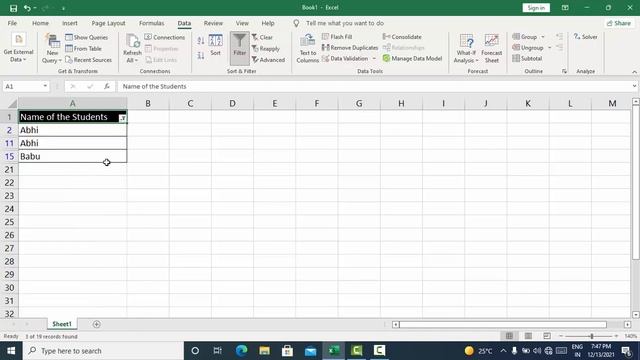The height and width of the screenshot is (360, 640).
Task: Switch to the Home tab
Action: (x=40, y=23)
